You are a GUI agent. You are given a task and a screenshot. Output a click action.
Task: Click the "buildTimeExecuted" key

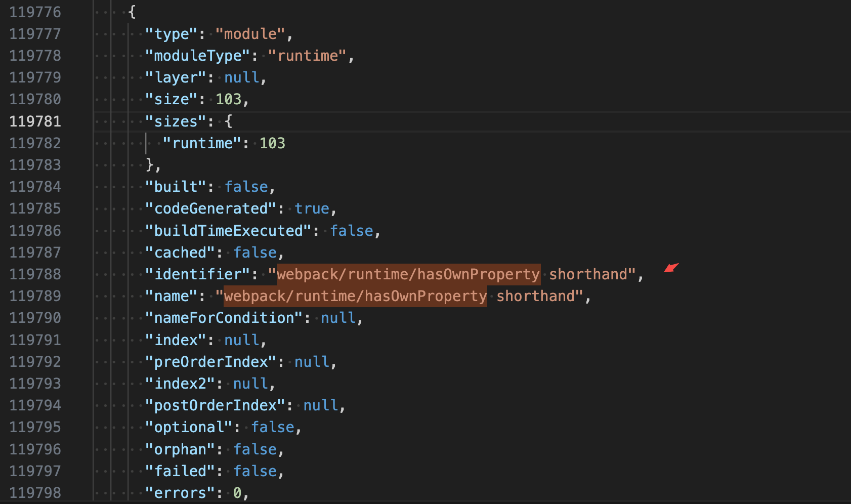pos(229,230)
